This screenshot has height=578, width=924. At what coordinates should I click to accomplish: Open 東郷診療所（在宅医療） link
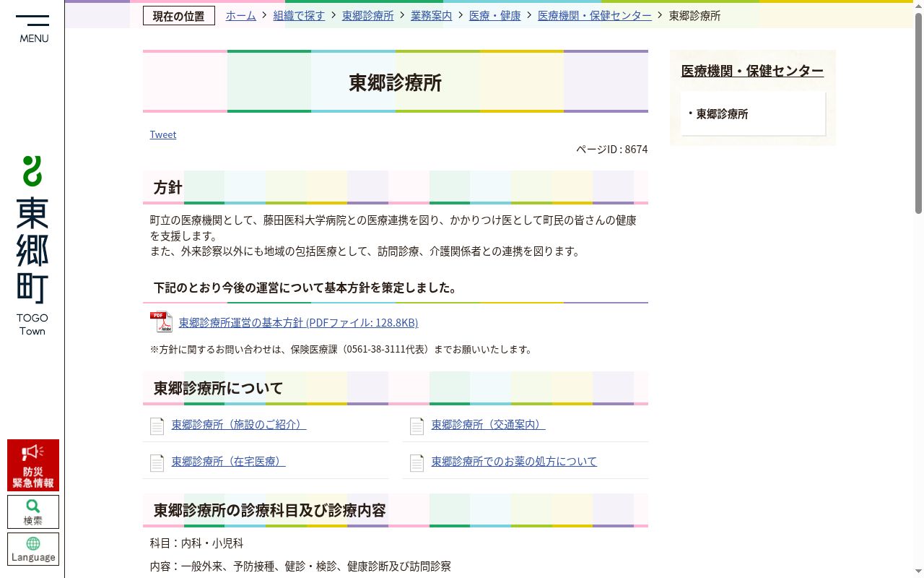point(229,462)
